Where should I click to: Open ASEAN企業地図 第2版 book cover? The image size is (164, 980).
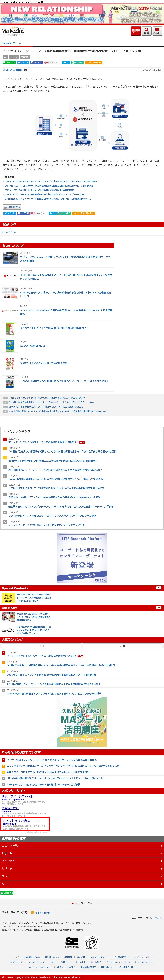tap(10, 346)
